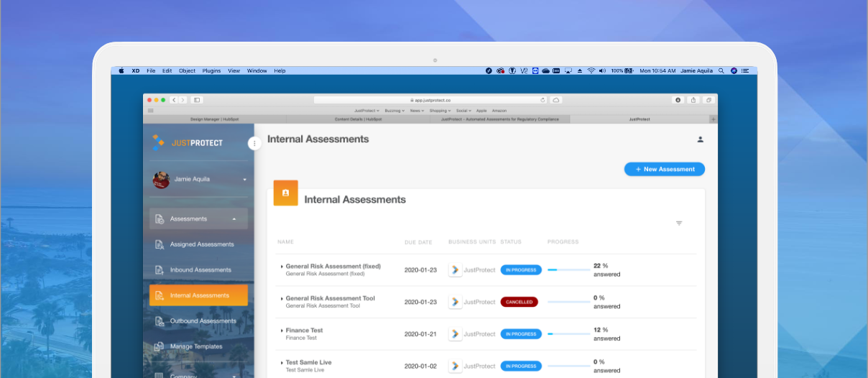
Task: Click the In Progress badge of Finance Test
Action: coord(521,334)
